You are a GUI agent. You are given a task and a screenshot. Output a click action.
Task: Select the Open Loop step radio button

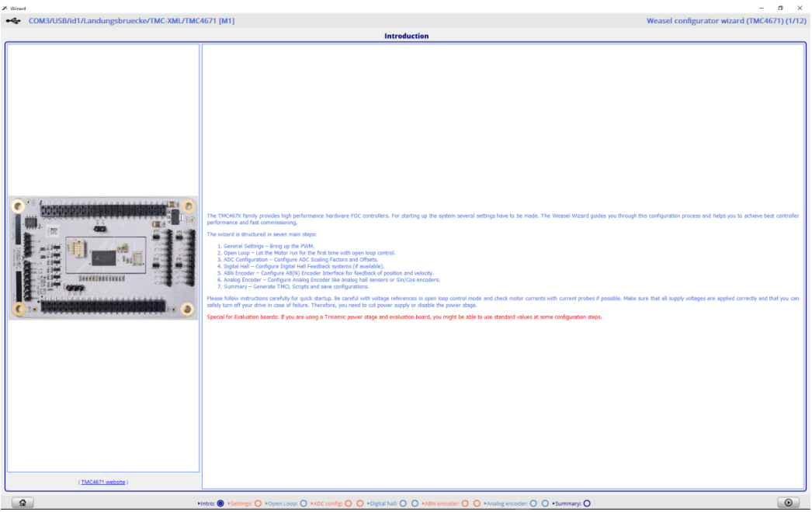(304, 503)
